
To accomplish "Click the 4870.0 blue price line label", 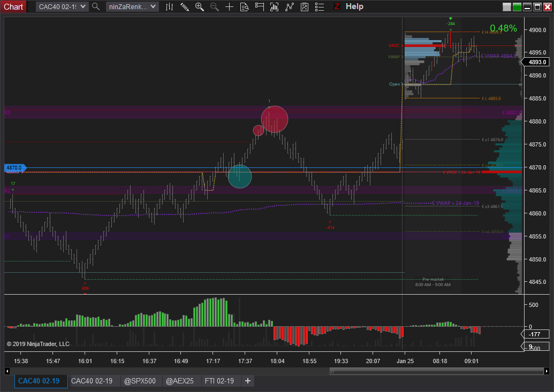I will (14, 168).
